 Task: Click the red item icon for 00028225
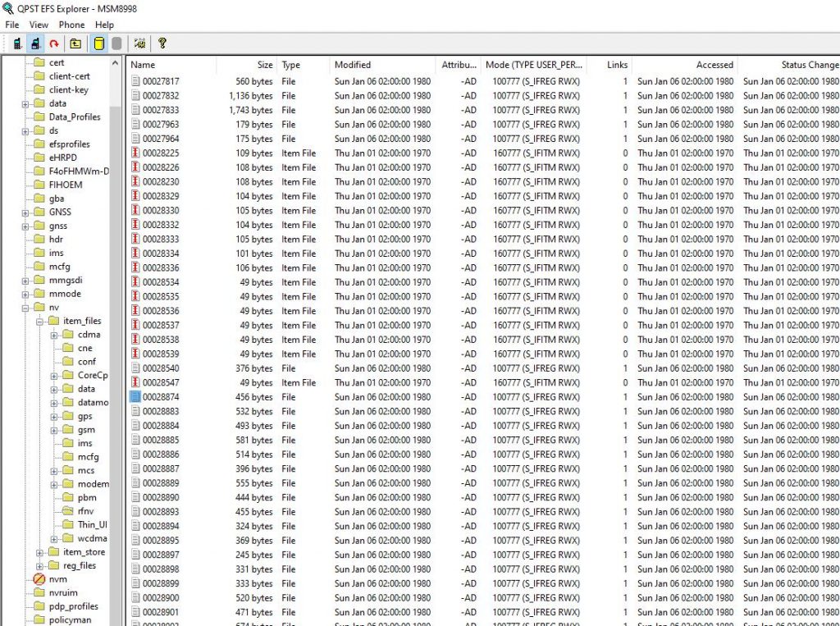(x=136, y=153)
